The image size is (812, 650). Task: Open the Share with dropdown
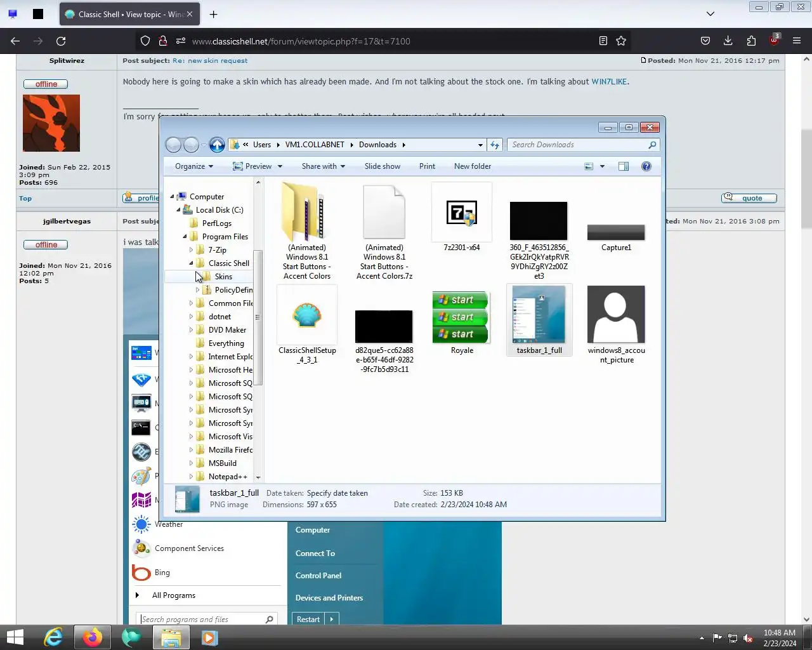[324, 166]
